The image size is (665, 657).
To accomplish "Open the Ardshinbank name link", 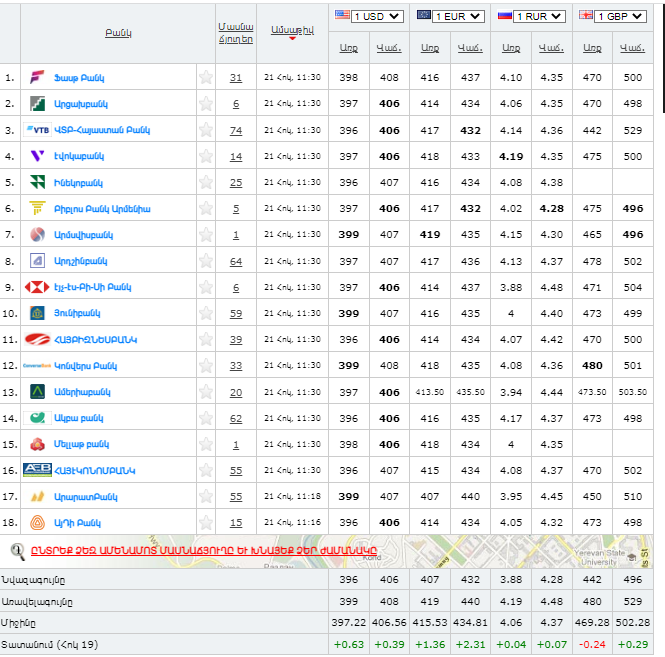I will pyautogui.click(x=81, y=261).
